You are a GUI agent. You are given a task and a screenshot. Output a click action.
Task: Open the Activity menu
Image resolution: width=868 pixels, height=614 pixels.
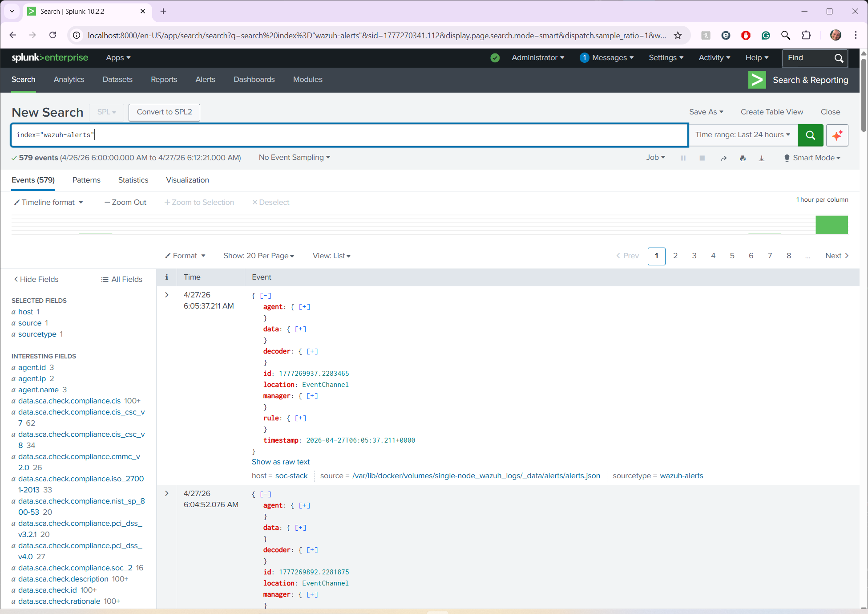pyautogui.click(x=713, y=57)
